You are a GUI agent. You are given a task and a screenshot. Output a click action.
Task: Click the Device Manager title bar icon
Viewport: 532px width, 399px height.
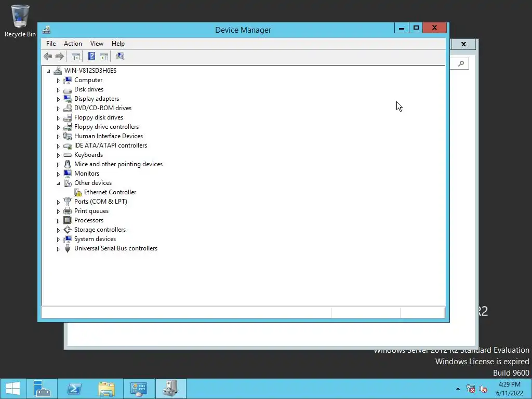pos(46,30)
